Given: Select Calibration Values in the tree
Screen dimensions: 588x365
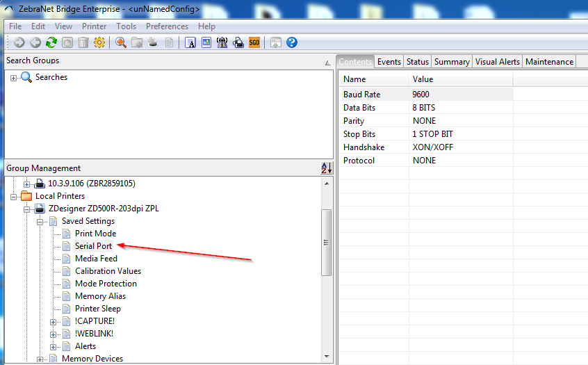Looking at the screenshot, I should [108, 271].
